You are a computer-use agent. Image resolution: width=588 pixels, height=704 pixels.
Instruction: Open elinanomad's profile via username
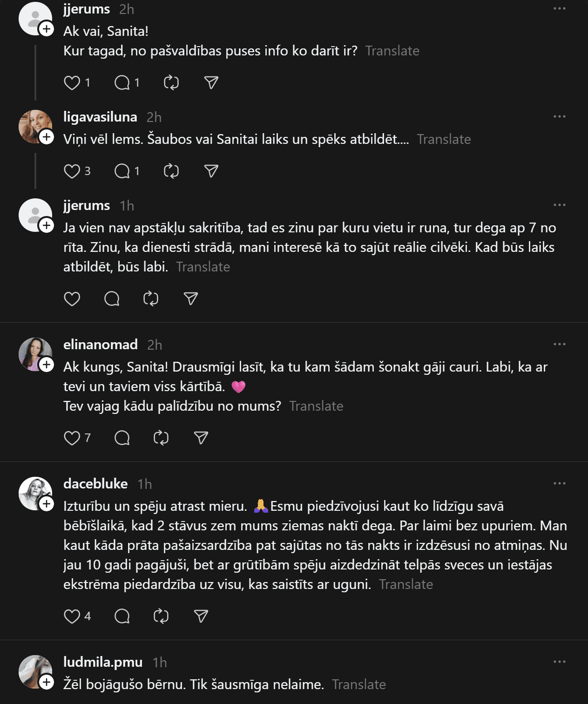[101, 345]
